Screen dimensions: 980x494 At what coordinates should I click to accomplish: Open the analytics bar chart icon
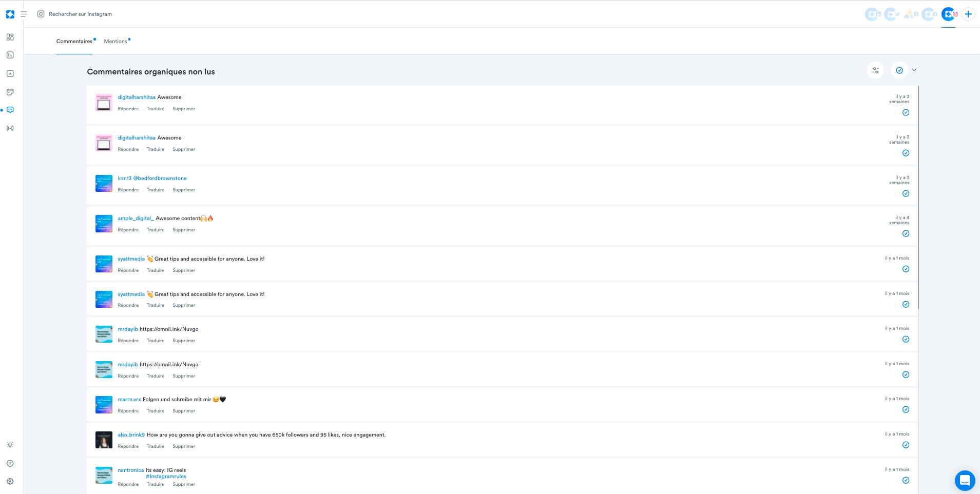(x=10, y=54)
